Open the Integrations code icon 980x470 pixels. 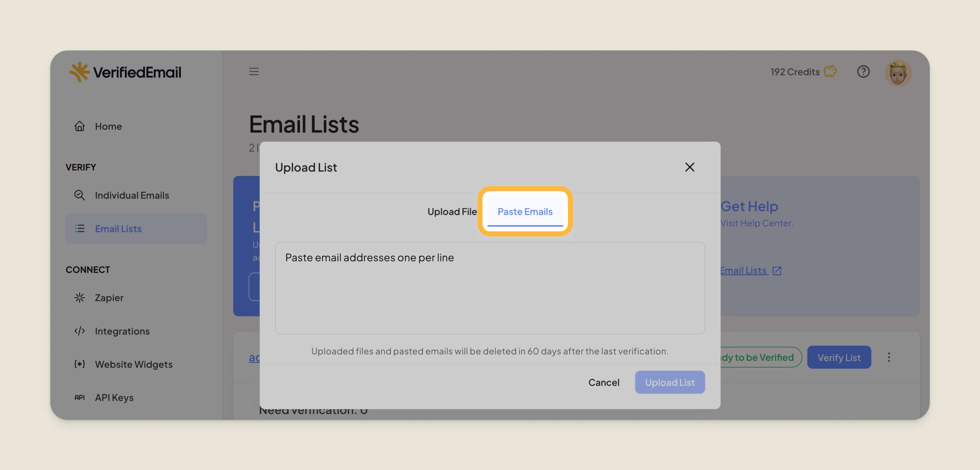click(80, 331)
